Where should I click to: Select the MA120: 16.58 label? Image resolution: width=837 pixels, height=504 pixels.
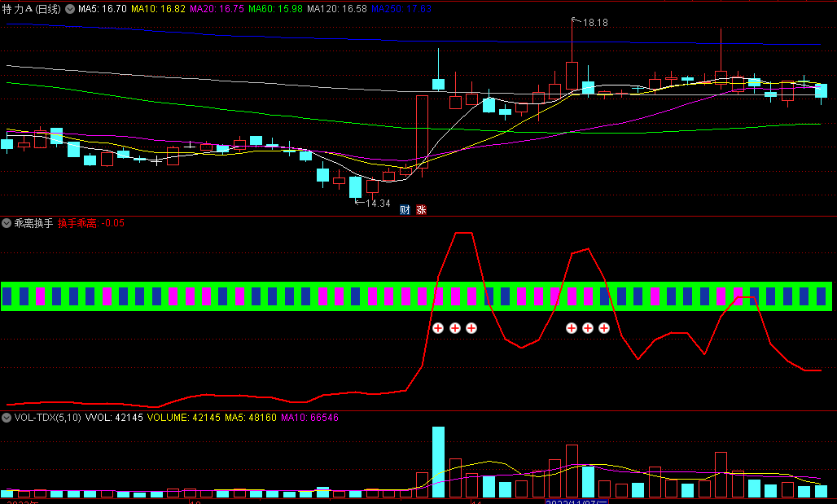(337, 9)
